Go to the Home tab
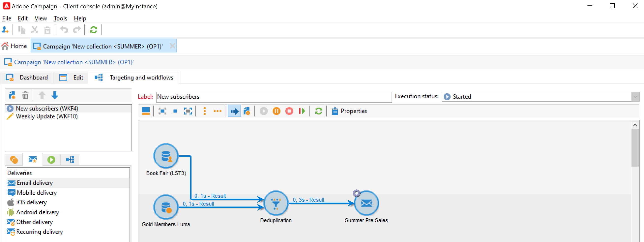 coord(15,46)
